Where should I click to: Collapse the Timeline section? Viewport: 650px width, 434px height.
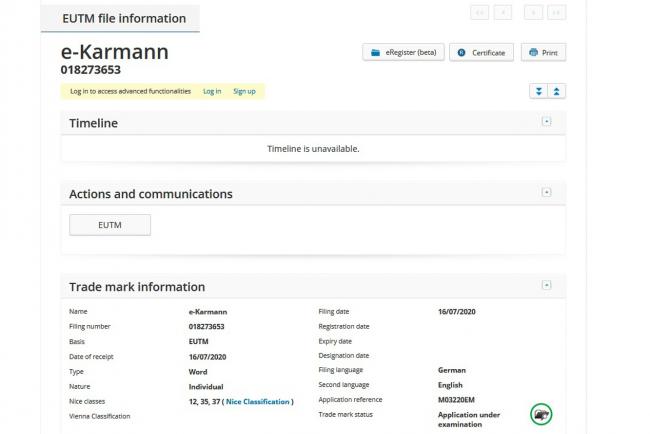pos(546,121)
